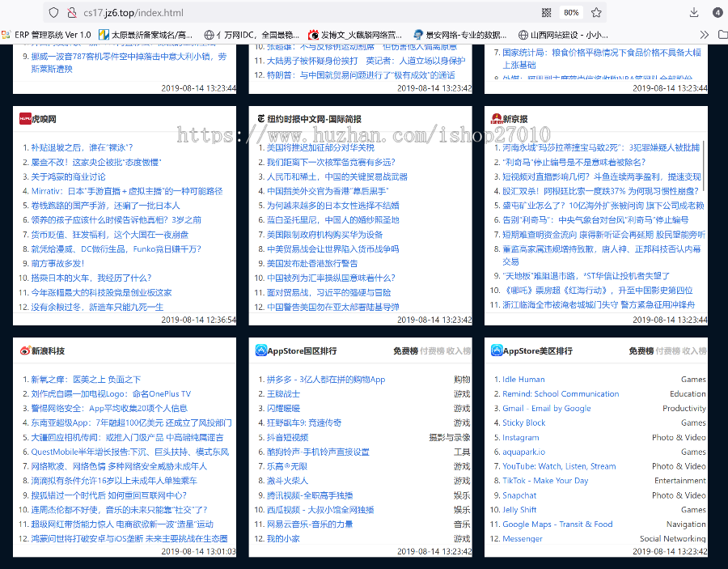Open TikTok - Make Your Day entry
Screen dimensions: 728x569
coord(545,480)
